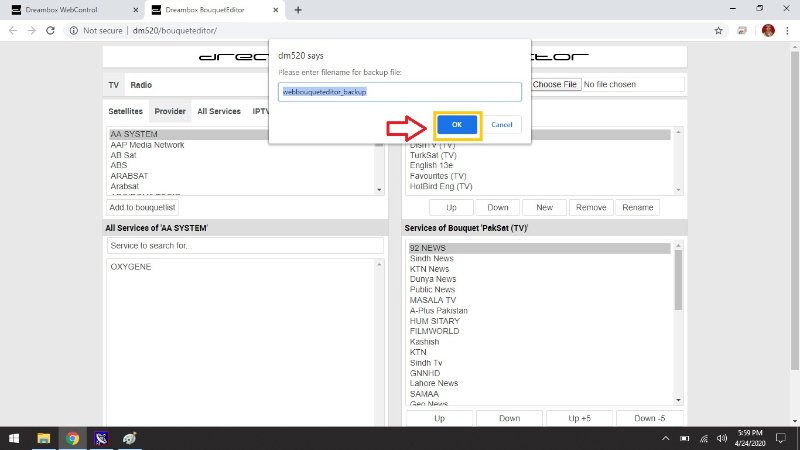The image size is (800, 450).
Task: Click the volume speaker icon
Action: pyautogui.click(x=721, y=438)
